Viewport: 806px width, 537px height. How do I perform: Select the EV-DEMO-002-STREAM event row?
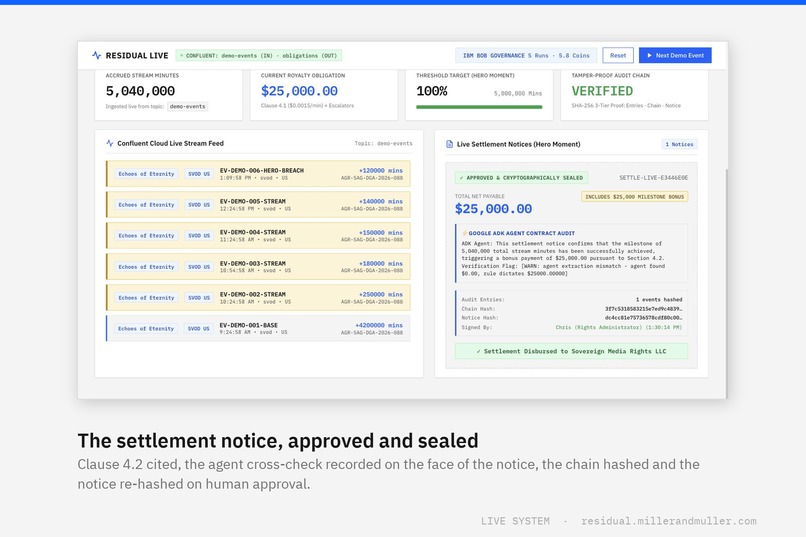pos(258,298)
